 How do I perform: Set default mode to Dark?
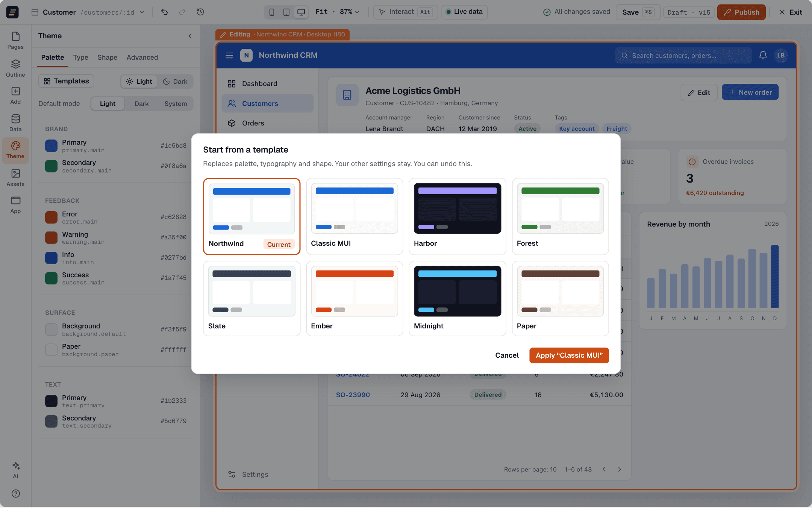pyautogui.click(x=142, y=104)
